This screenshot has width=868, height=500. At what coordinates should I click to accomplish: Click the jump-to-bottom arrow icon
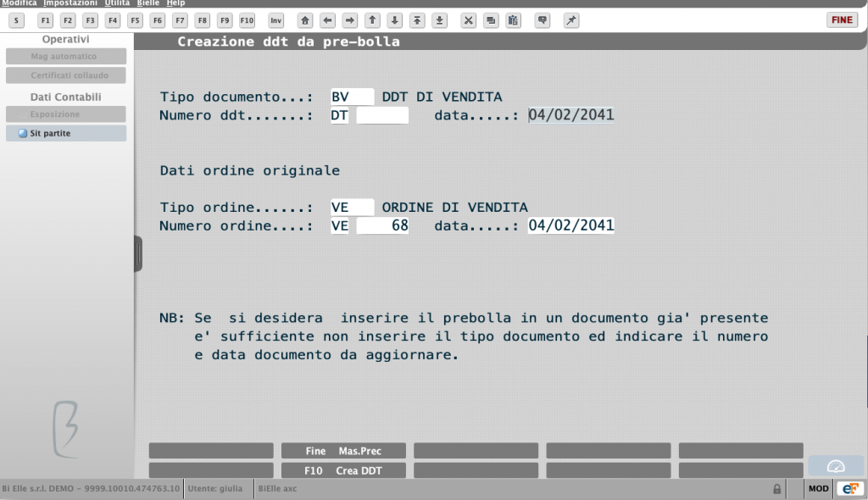pyautogui.click(x=440, y=20)
